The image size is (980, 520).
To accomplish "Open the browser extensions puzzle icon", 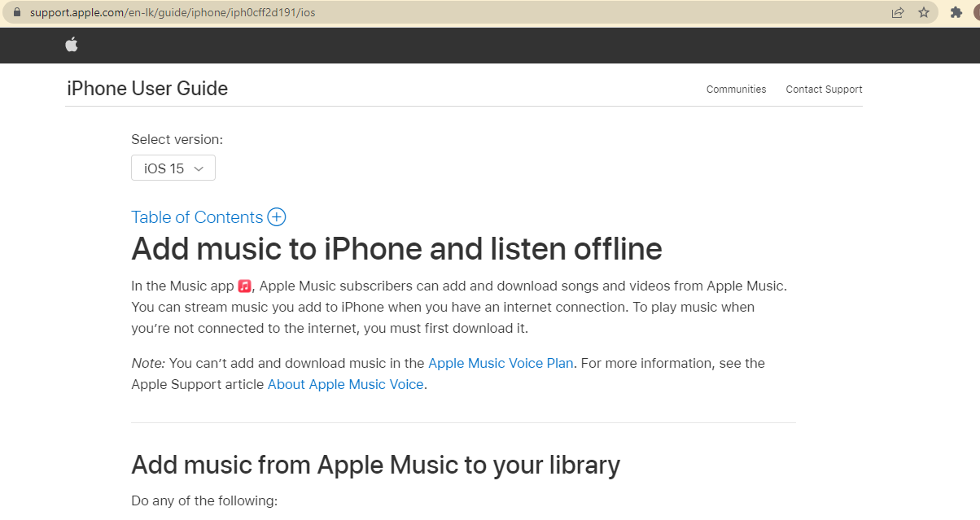I will tap(956, 12).
